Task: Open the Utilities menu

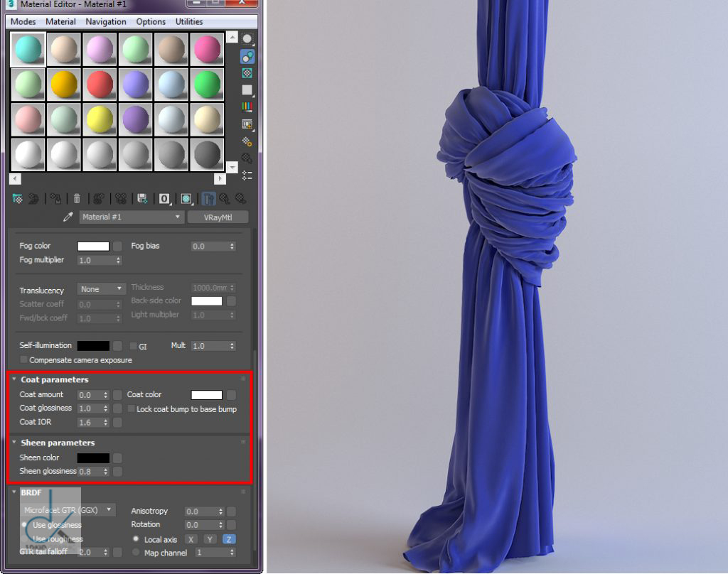Action: pos(189,22)
